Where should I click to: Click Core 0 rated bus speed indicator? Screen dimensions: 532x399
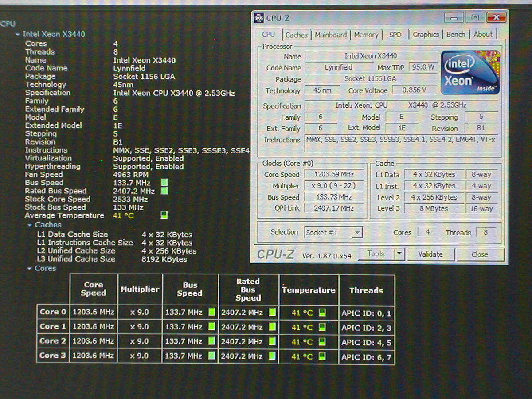[272, 312]
